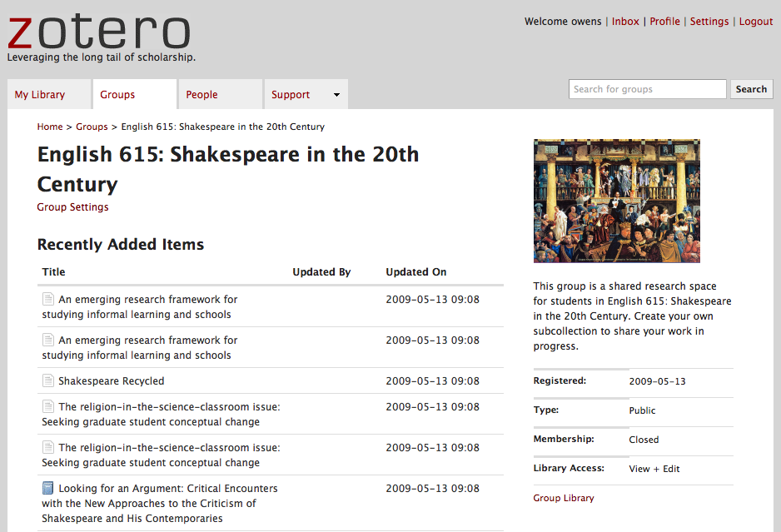The height and width of the screenshot is (532, 781).
Task: Open the Group Settings link
Action: (72, 207)
